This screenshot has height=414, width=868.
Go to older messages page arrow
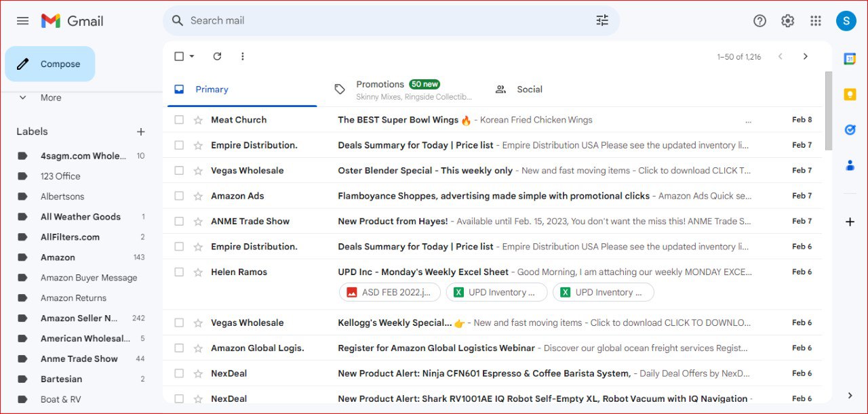806,56
